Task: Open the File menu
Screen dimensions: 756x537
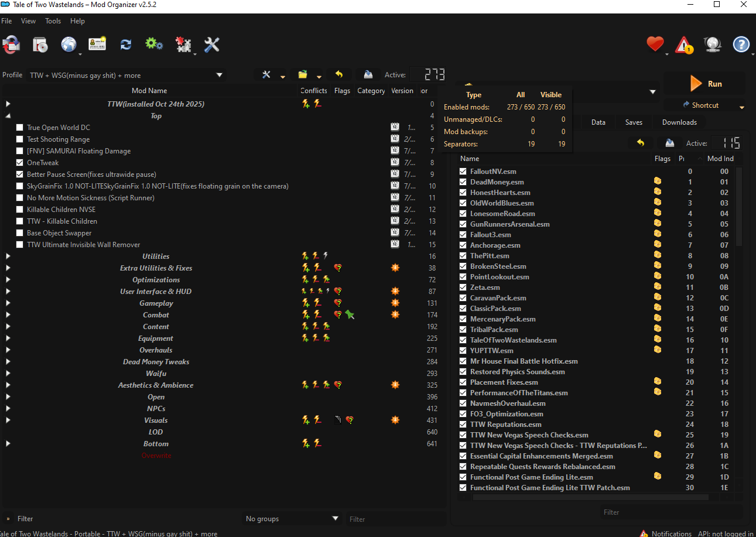Action: click(6, 21)
